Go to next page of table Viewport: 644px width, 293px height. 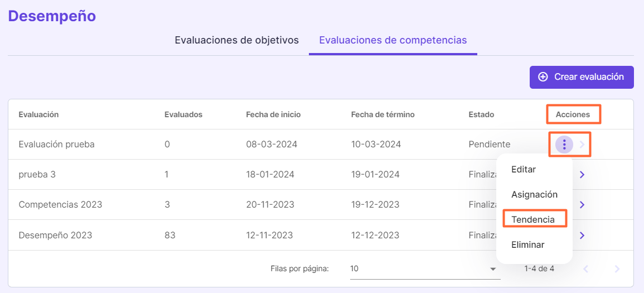pos(617,269)
